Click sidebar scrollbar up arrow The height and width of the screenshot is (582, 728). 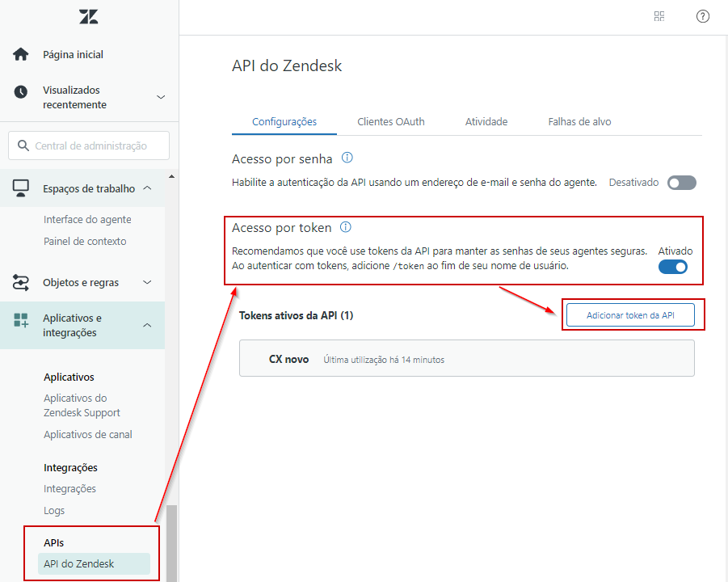tap(171, 176)
